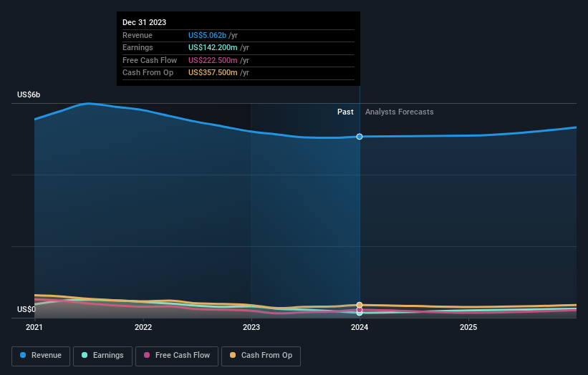Click the US$6b y-axis label
Image resolution: width=588 pixels, height=375 pixels.
(29, 94)
